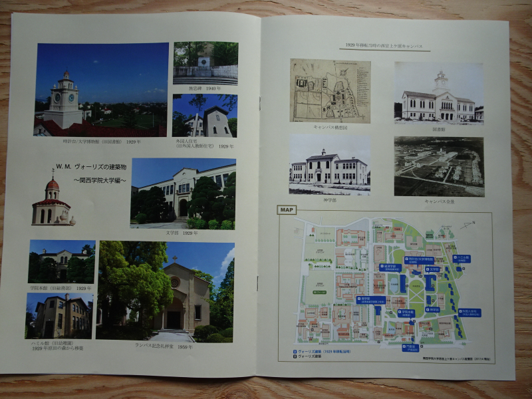Click 門衛室 blue label at map bottom

(x=410, y=347)
